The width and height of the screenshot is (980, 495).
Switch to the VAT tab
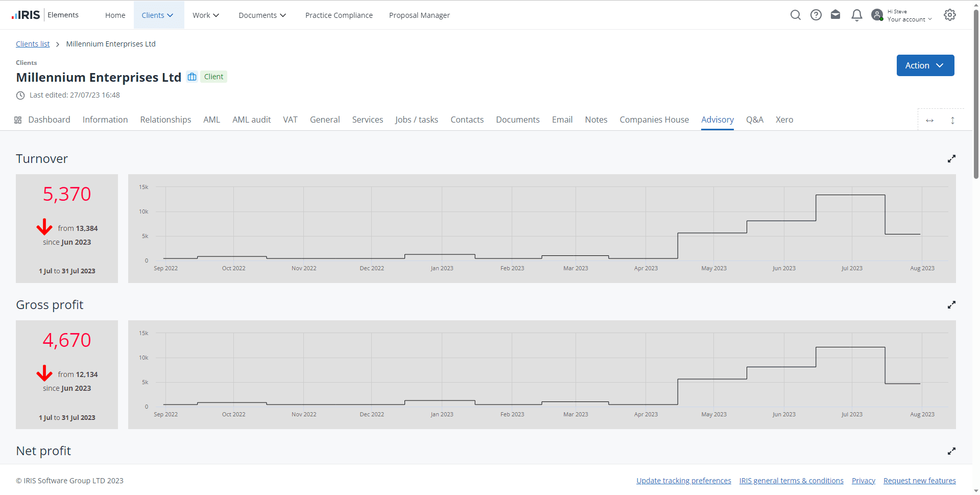[290, 120]
